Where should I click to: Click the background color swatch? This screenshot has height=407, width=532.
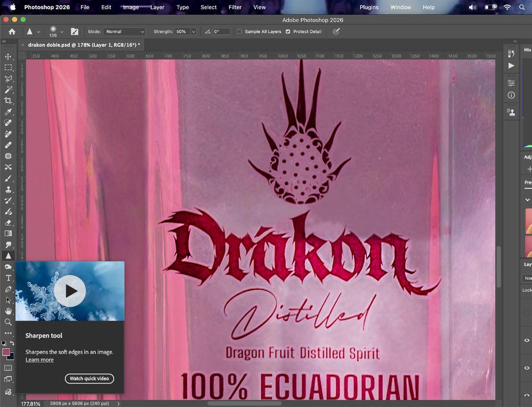[x=11, y=357]
